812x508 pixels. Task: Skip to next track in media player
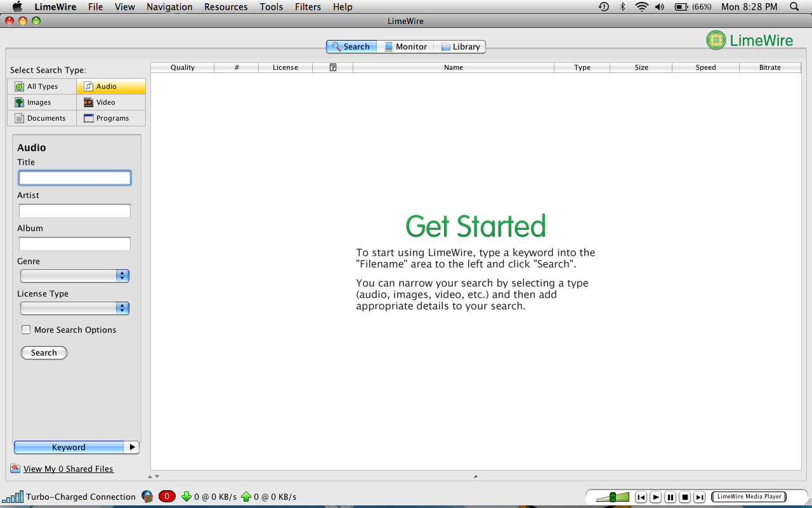pos(700,497)
